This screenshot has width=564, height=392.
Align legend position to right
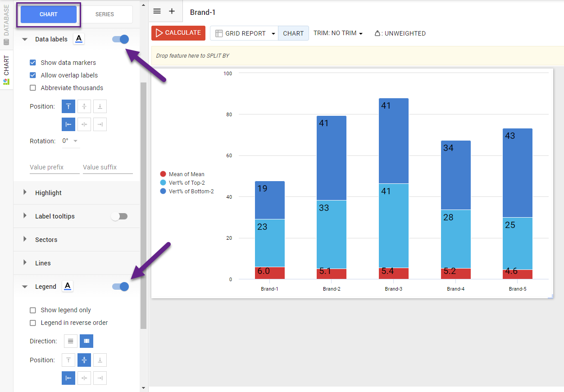(100, 378)
